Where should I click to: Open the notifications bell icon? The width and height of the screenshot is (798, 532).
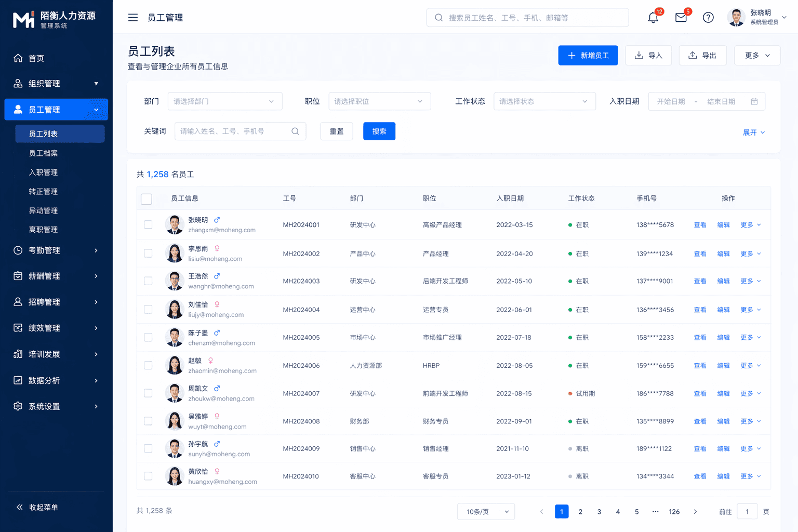tap(653, 18)
